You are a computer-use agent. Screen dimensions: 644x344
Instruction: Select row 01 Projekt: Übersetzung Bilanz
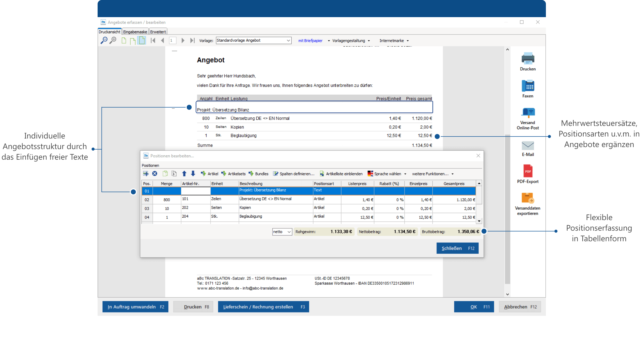click(309, 191)
